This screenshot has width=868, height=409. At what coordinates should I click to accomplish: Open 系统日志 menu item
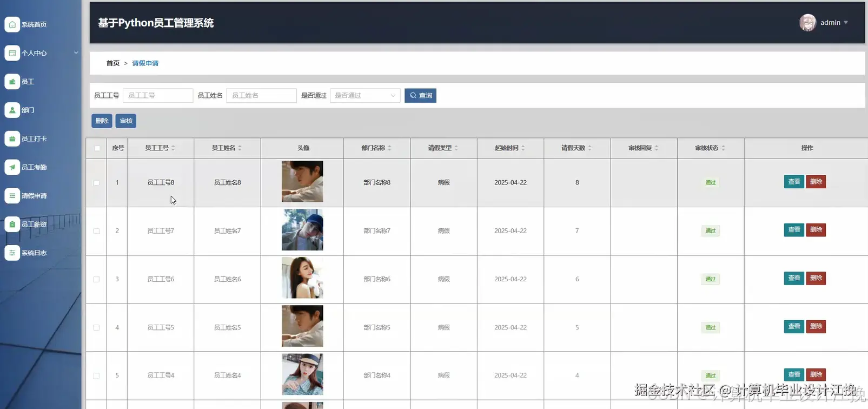[34, 253]
